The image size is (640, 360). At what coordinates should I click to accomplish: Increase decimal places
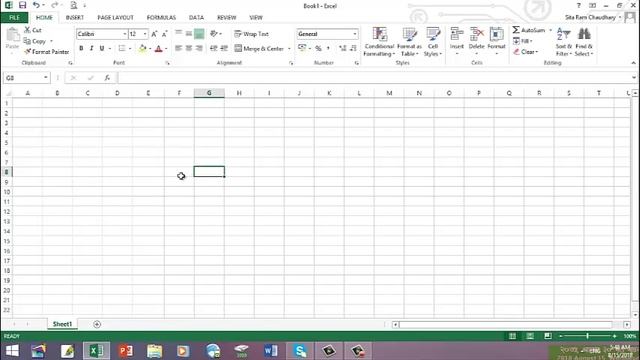(342, 49)
